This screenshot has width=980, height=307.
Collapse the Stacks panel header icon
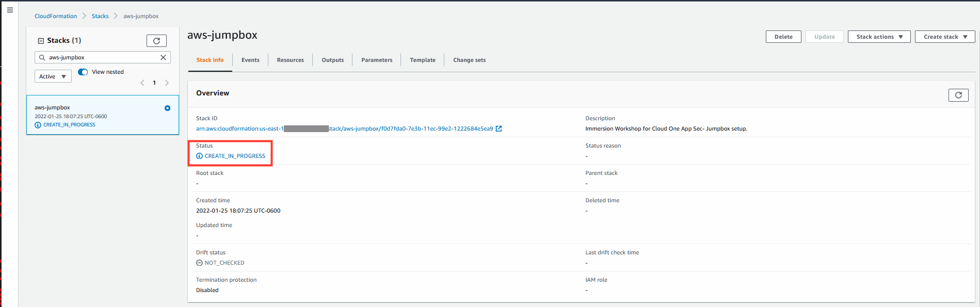[x=41, y=41]
